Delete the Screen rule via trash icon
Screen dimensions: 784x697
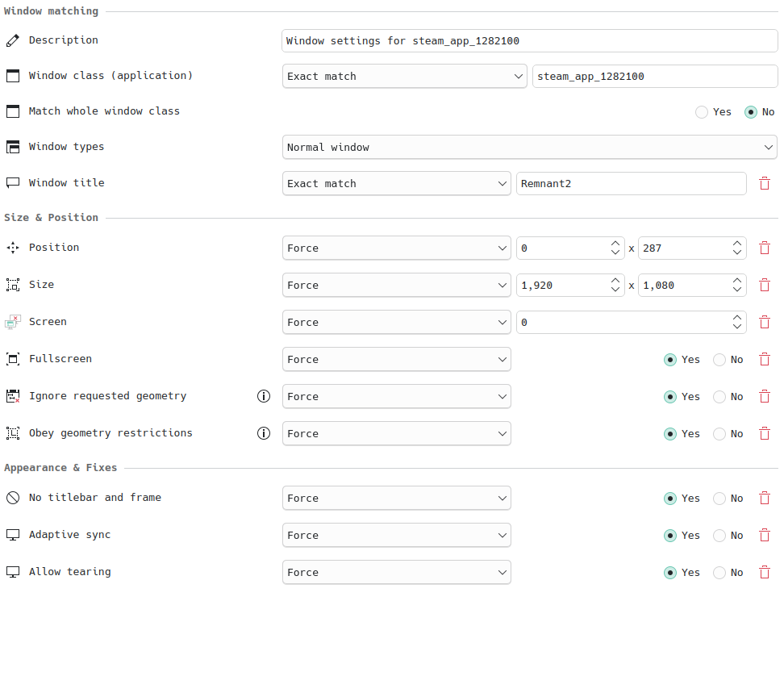click(765, 323)
